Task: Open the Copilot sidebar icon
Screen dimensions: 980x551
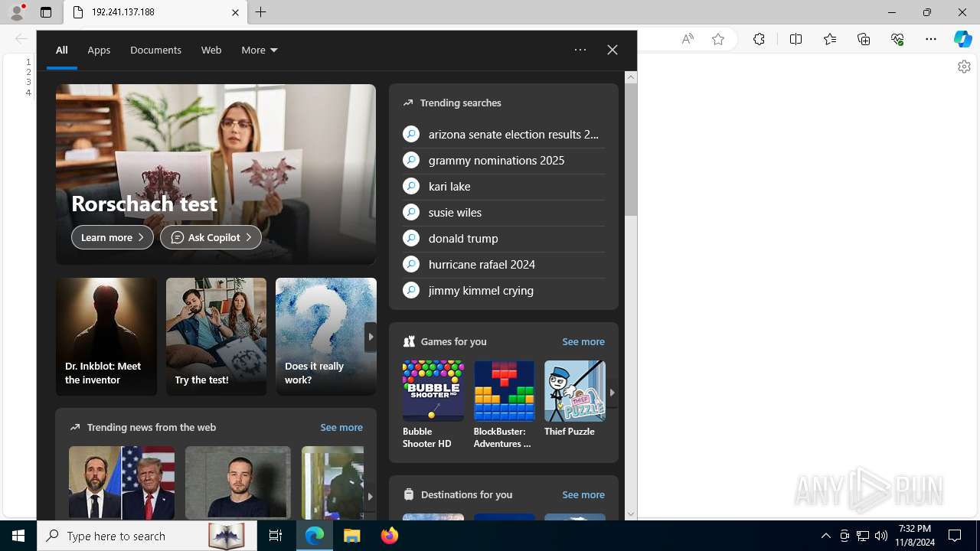Action: pyautogui.click(x=963, y=39)
